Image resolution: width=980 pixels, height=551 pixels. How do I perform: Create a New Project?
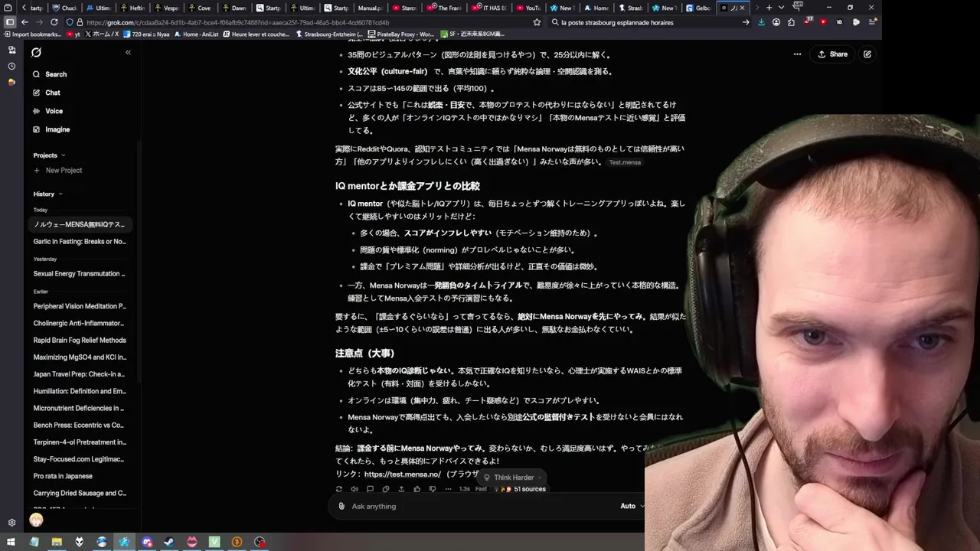[57, 171]
